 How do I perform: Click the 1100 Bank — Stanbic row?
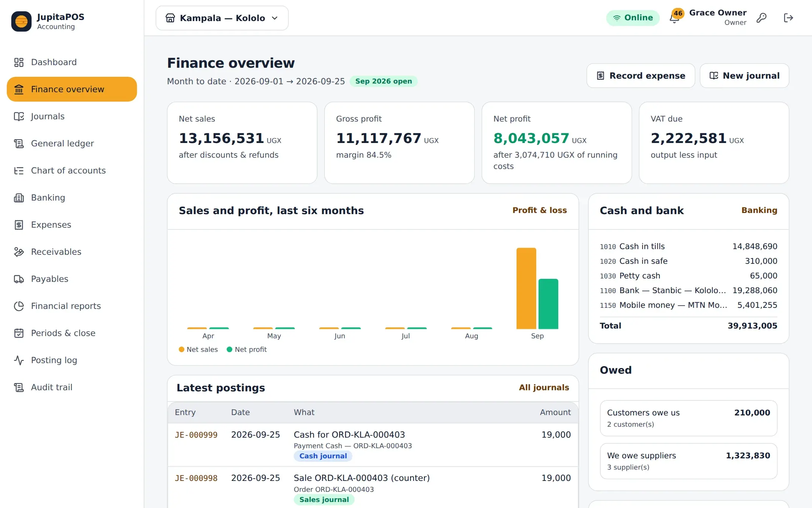click(688, 291)
